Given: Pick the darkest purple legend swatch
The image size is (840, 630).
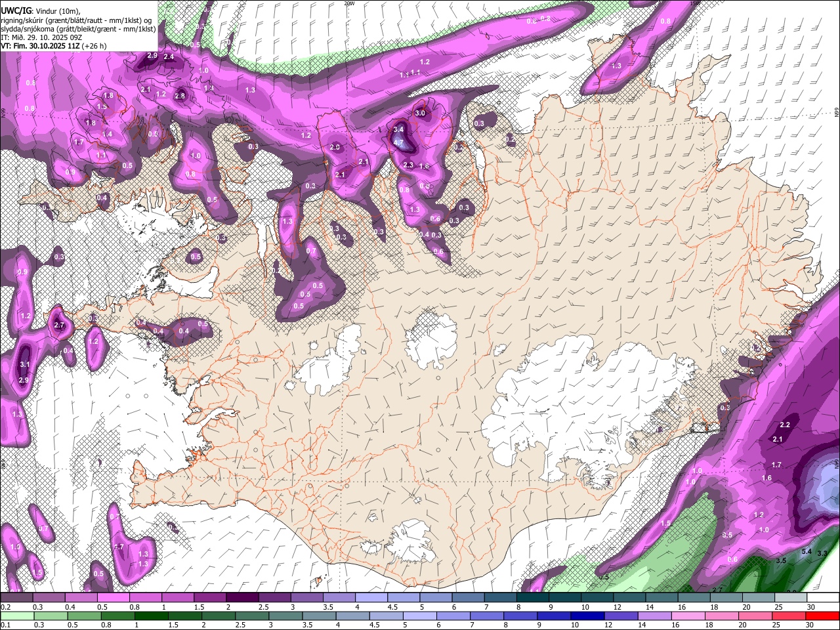Looking at the screenshot, I should point(242,598).
